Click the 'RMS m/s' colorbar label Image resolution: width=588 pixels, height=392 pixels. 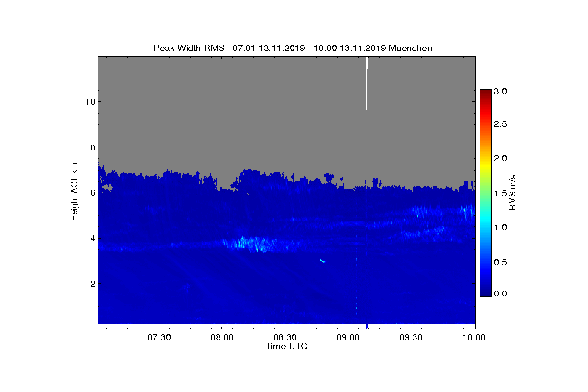click(513, 193)
